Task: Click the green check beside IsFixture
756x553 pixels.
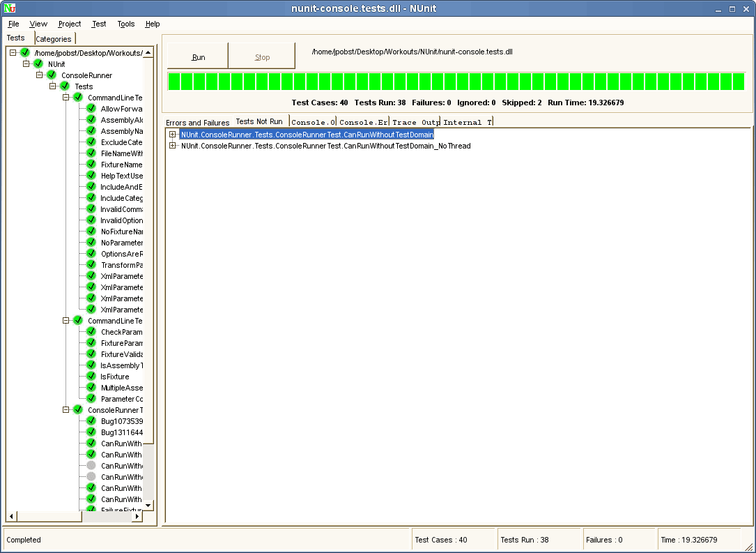Action: pos(91,376)
